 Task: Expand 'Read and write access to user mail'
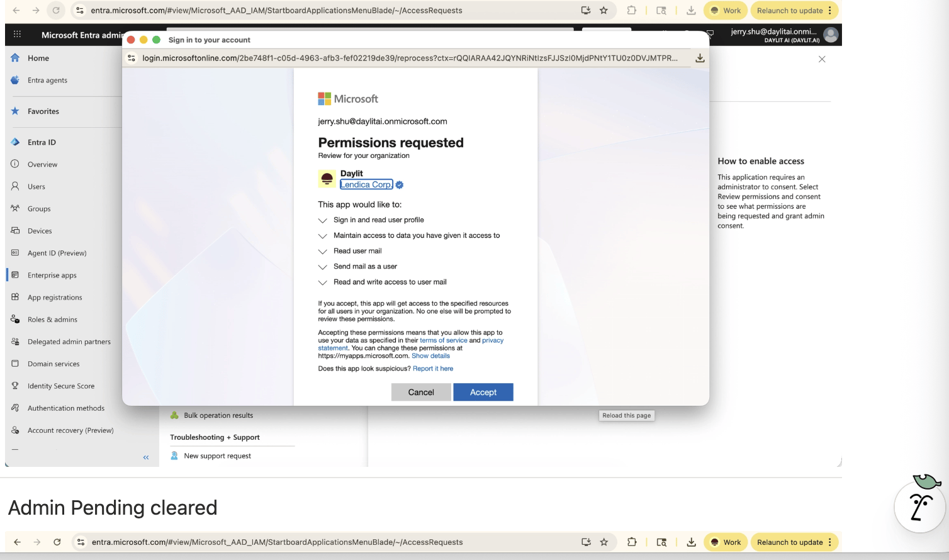323,283
